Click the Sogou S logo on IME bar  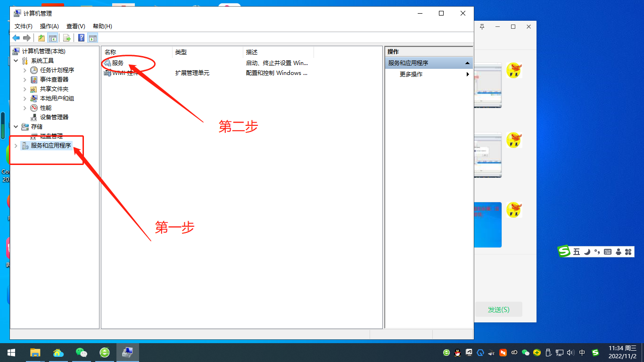click(564, 252)
